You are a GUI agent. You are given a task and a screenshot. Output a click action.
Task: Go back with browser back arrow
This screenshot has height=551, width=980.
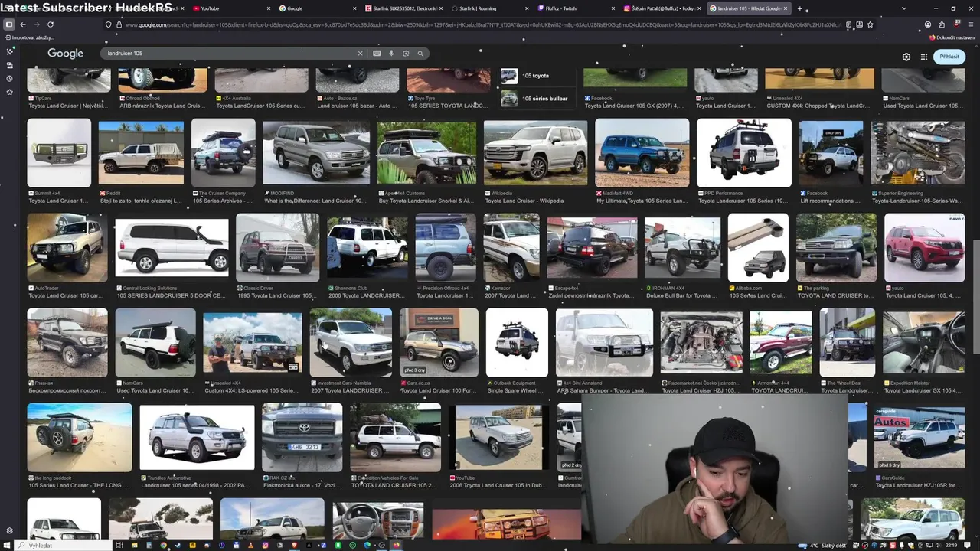22,24
